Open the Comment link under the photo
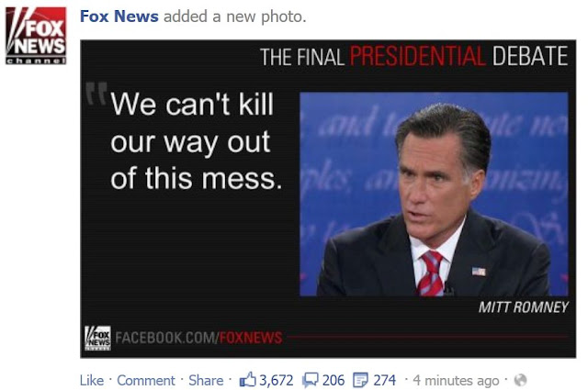Screen dimensions: 588x390 [x=146, y=380]
